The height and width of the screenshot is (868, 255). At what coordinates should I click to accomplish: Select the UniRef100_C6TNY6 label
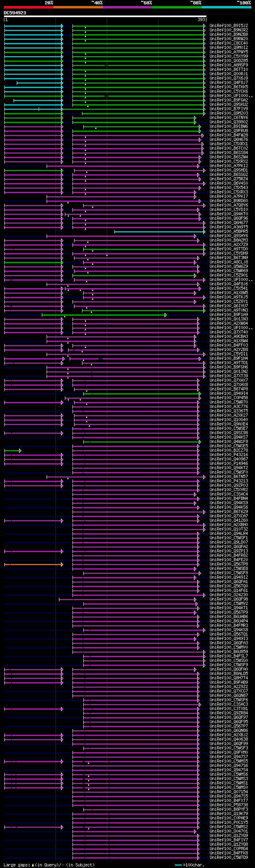[229, 117]
